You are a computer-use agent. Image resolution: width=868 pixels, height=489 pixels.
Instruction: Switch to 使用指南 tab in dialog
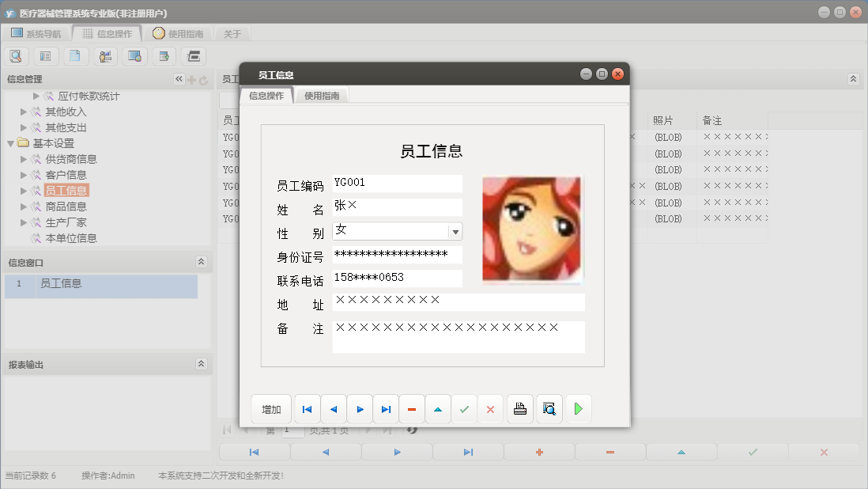322,96
